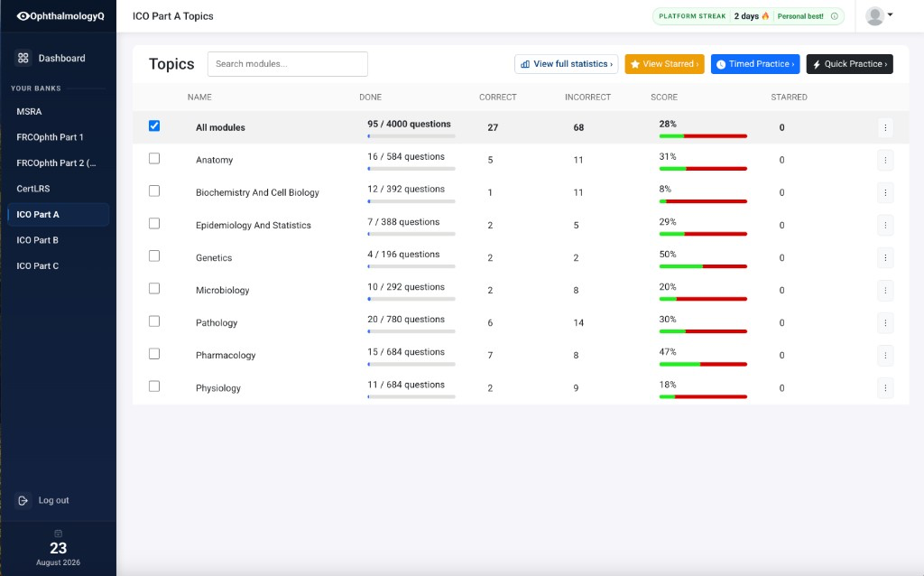Uncheck the All modules checkbox
Viewport: 924px width, 576px height.
coord(154,125)
